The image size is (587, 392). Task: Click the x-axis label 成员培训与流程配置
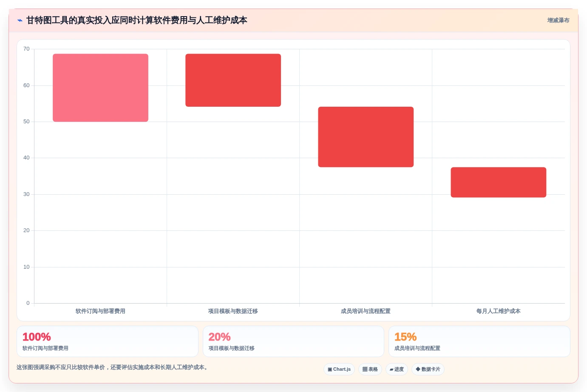click(366, 311)
